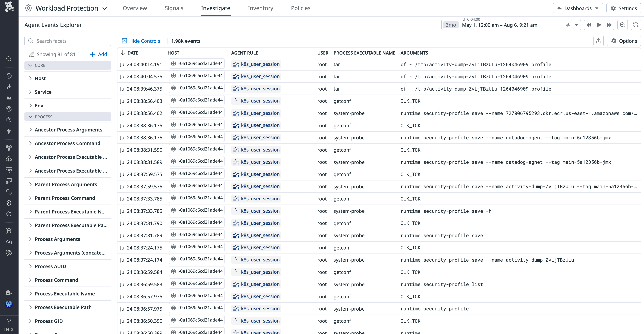The width and height of the screenshot is (644, 334).
Task: Toggle the zoom out magnifier near the time controls
Action: [x=622, y=25]
